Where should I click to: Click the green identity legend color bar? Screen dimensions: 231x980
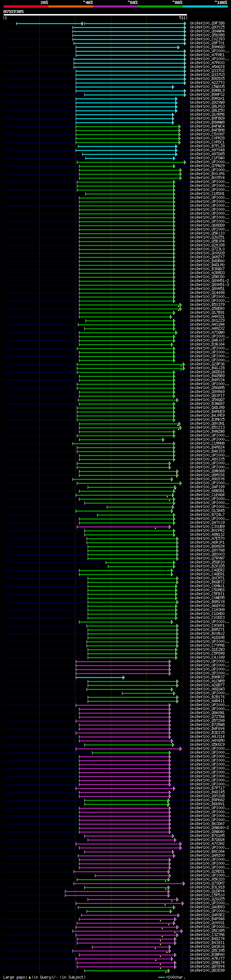pos(160,6)
